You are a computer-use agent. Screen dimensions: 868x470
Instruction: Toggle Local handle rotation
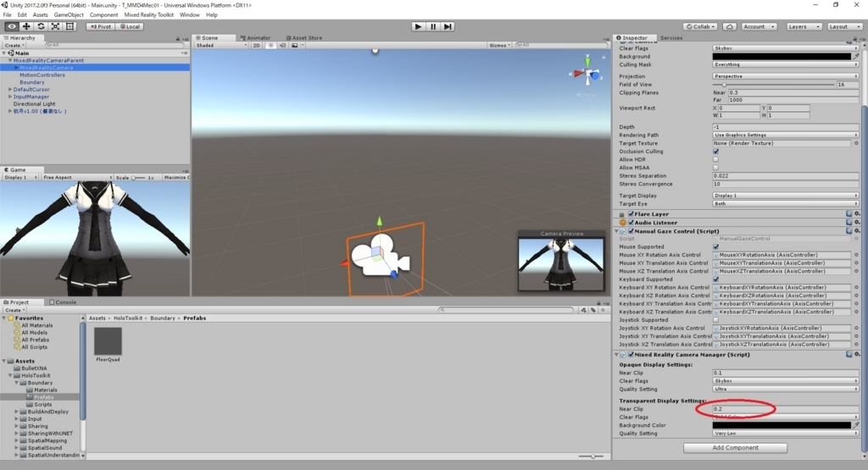coord(130,26)
